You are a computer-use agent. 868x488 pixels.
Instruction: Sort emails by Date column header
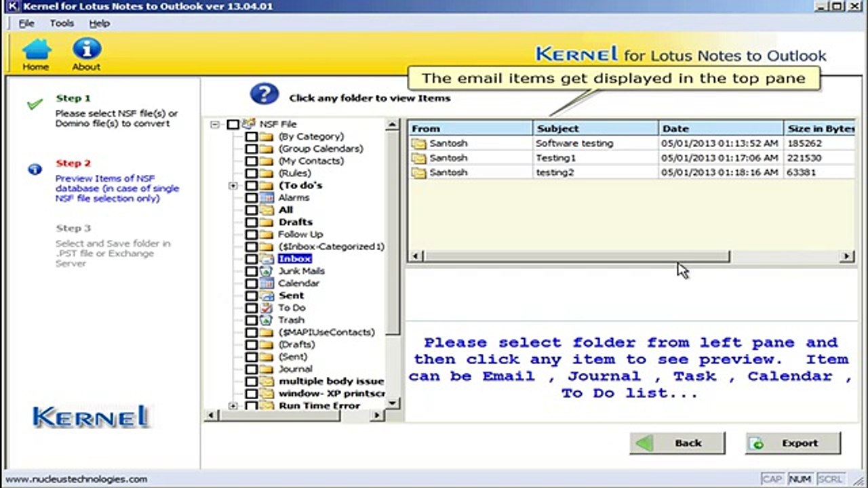(720, 128)
